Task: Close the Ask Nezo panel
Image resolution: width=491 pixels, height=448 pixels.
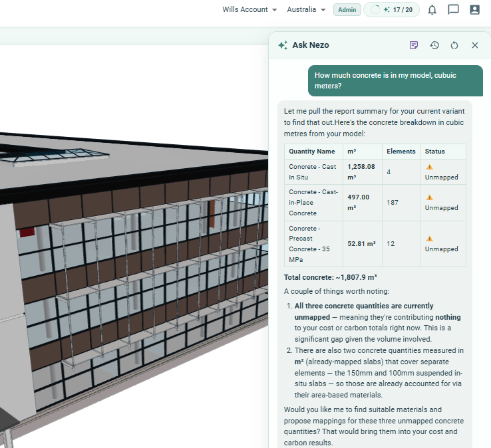Action: pyautogui.click(x=475, y=45)
